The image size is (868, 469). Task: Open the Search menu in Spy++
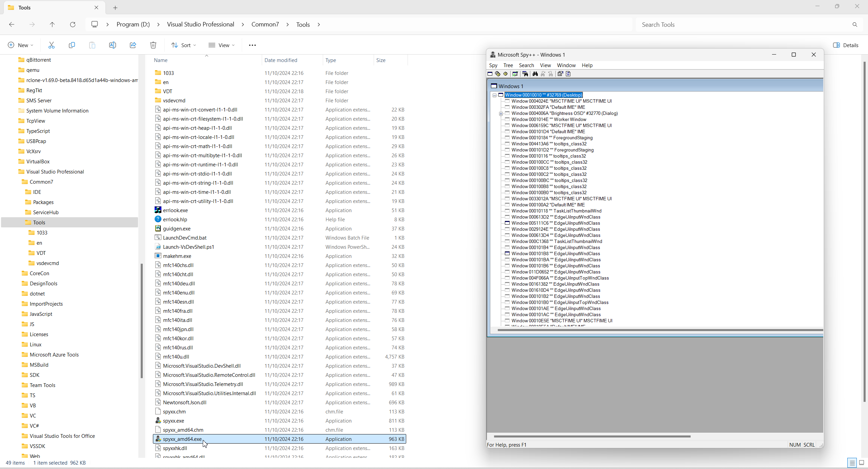[526, 65]
